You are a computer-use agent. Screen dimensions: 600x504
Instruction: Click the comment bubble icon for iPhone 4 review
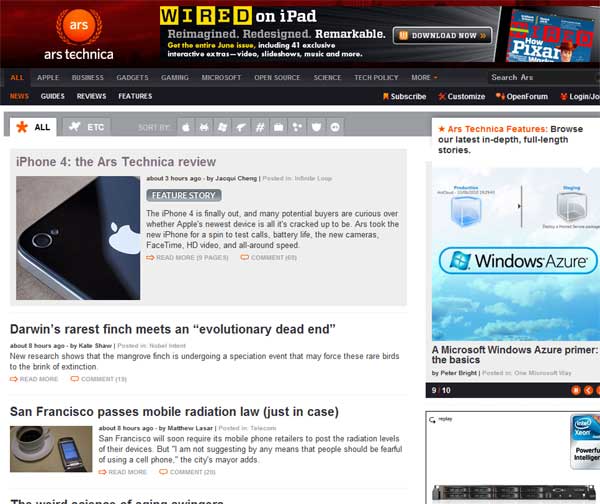(x=245, y=257)
